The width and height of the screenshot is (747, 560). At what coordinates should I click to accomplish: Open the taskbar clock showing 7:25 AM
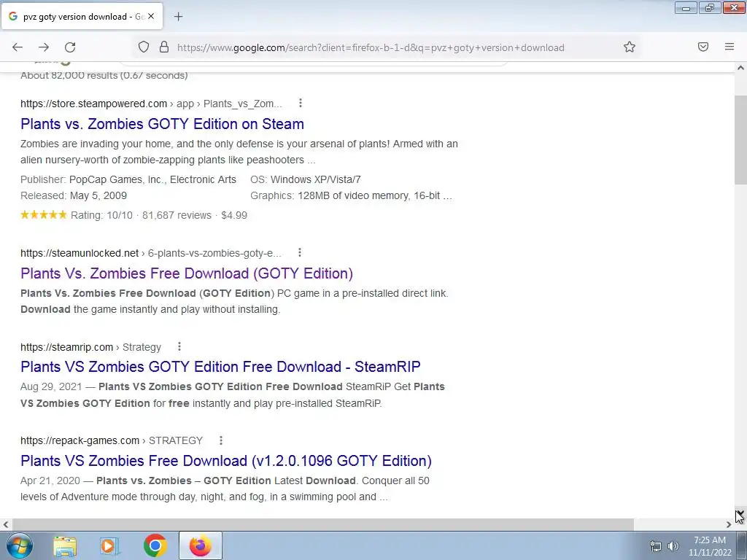click(710, 546)
